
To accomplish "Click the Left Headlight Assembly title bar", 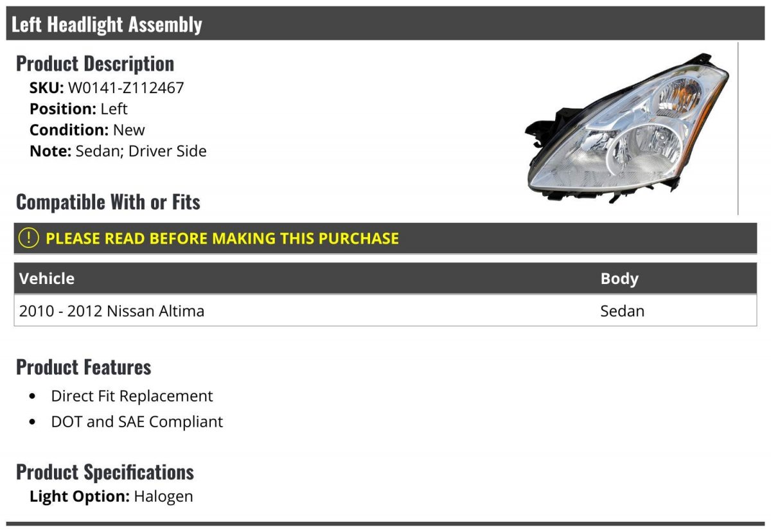I will (x=107, y=24).
